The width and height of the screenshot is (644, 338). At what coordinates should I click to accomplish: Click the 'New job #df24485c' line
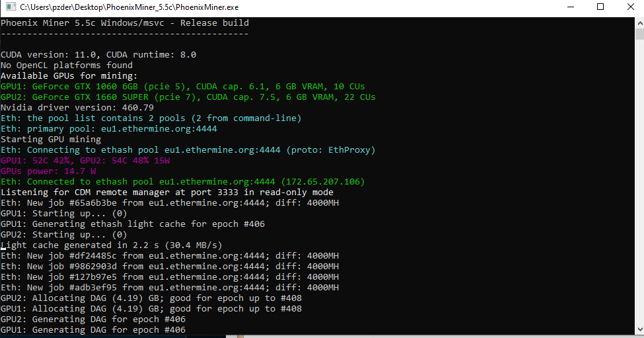click(170, 256)
